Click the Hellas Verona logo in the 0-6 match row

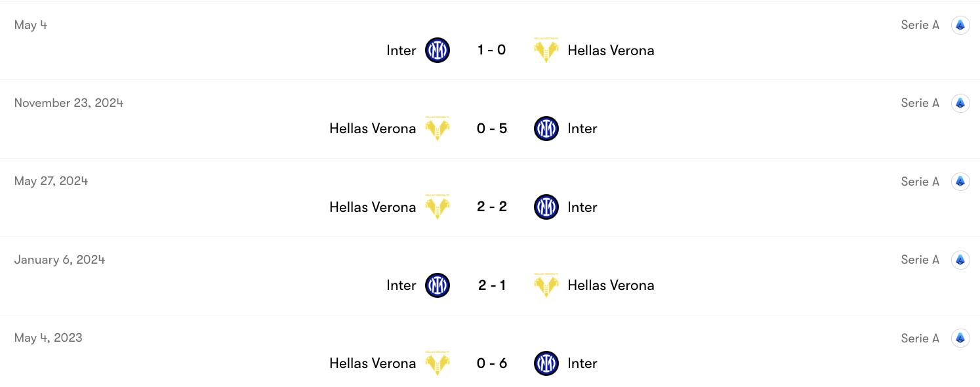(x=438, y=363)
